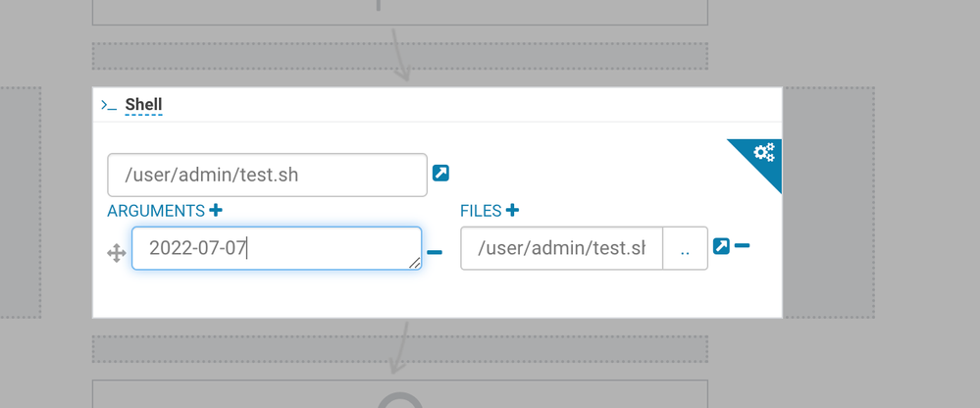Focus the /user/admin/test.sh script path field
980x408 pixels.
[x=268, y=175]
